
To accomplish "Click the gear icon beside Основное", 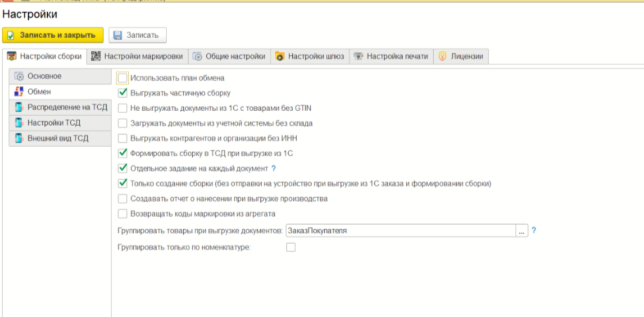I will (19, 76).
